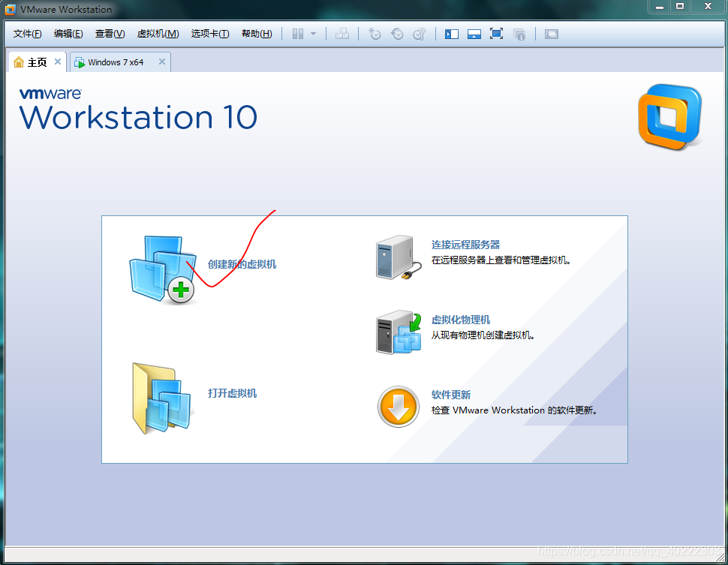Screen dimensions: 728x565
Task: Click the open virtual machine folder icon
Action: click(x=161, y=398)
